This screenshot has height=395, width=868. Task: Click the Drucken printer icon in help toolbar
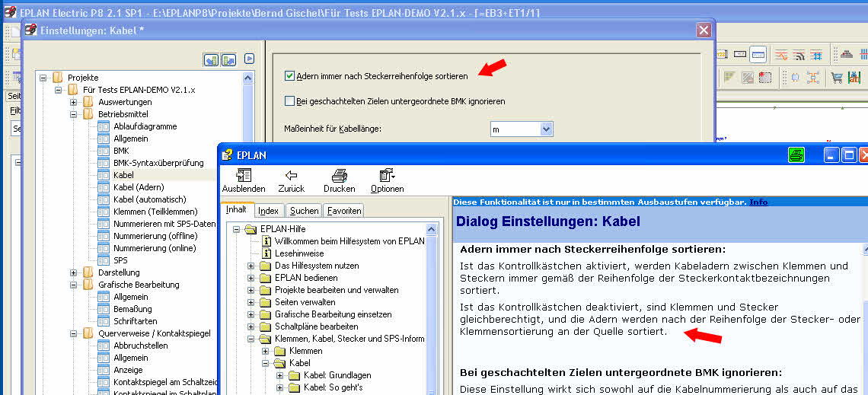(x=340, y=176)
